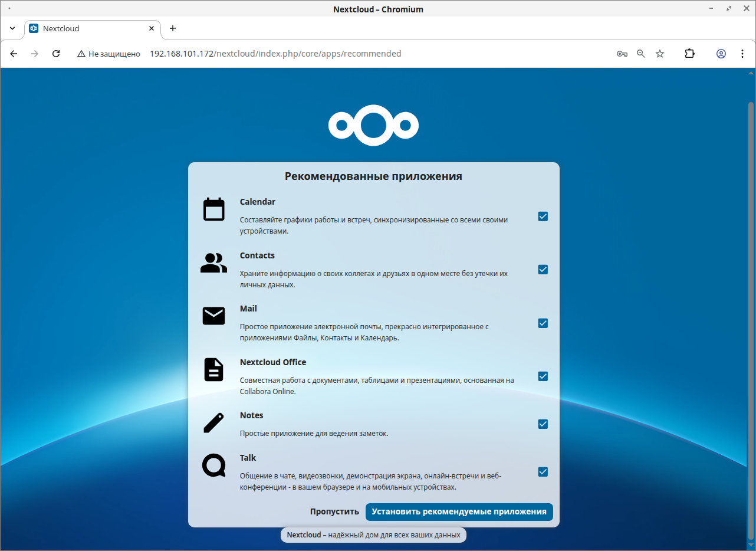Uncheck the Calendar app checkbox

[543, 217]
